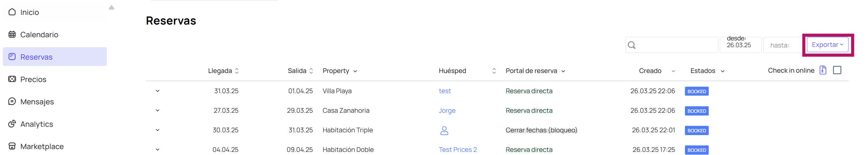Click the Check in online document icon
This screenshot has width=868, height=155.
click(x=823, y=70)
